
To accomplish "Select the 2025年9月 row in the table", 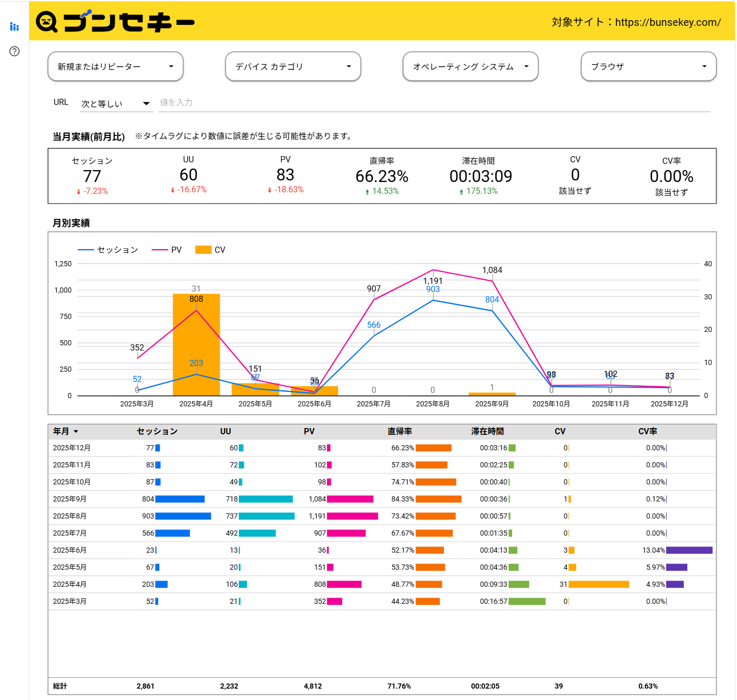I will pyautogui.click(x=71, y=499).
